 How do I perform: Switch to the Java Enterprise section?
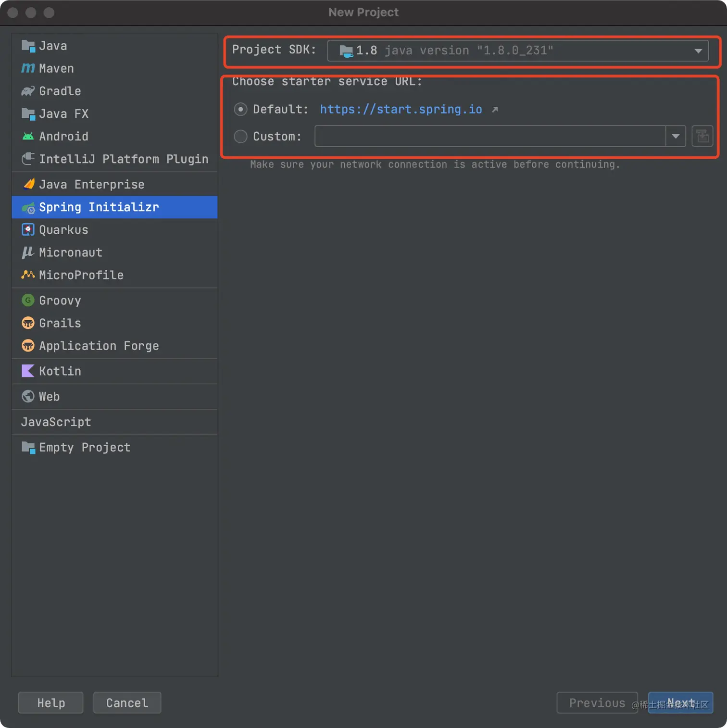coord(91,184)
